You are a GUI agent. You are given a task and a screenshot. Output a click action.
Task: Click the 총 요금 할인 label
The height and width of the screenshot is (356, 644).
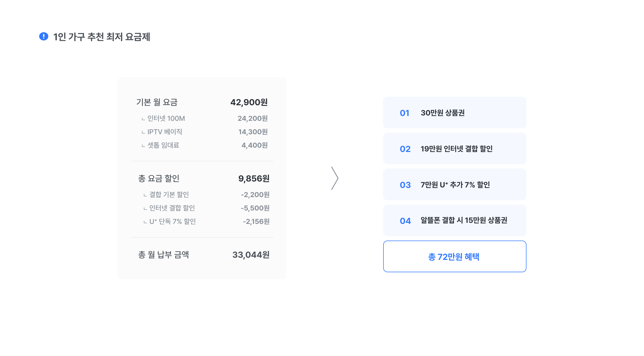click(159, 179)
